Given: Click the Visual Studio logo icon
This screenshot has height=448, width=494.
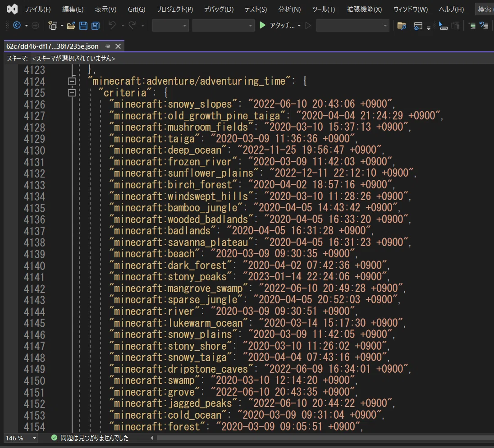Looking at the screenshot, I should 12,9.
